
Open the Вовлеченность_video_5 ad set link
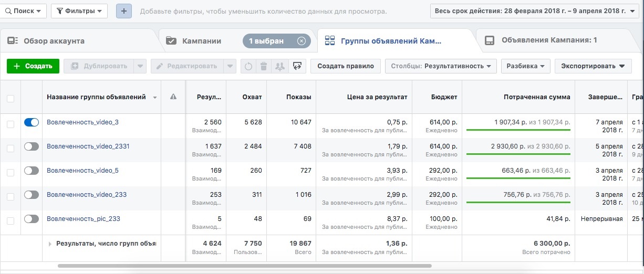(82, 171)
